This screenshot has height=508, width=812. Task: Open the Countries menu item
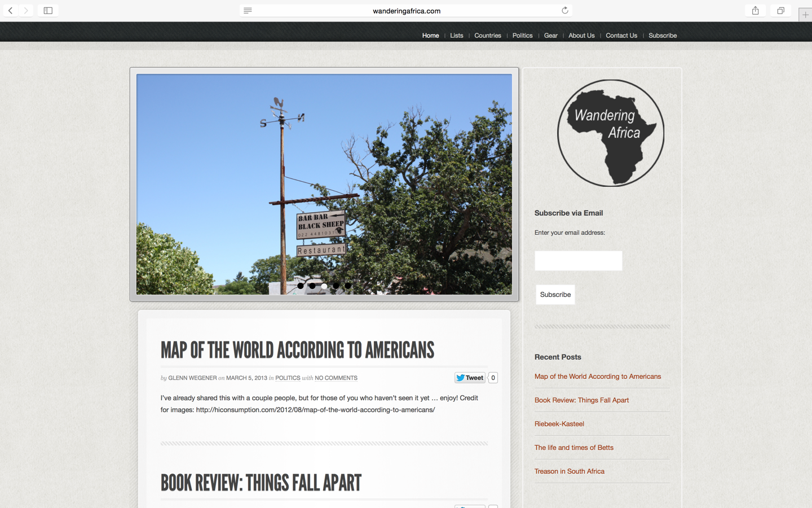[487, 36]
